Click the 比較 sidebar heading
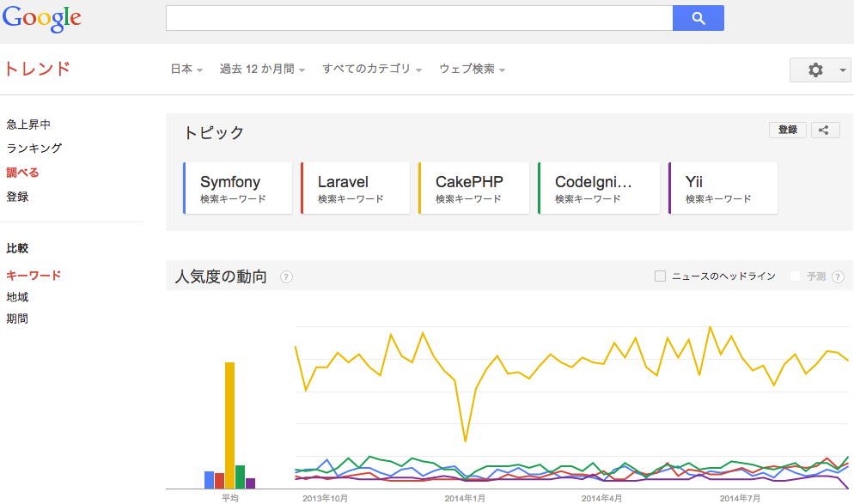854x504 pixels. pyautogui.click(x=17, y=248)
